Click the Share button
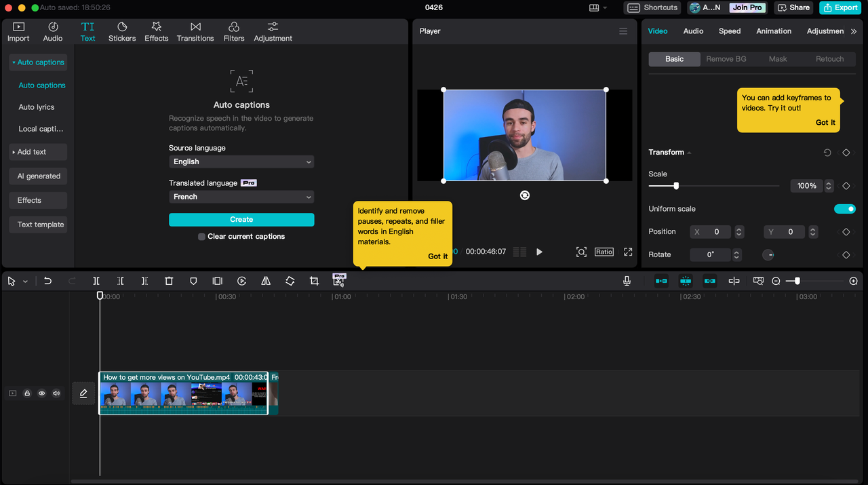Viewport: 868px width, 485px height. click(794, 7)
